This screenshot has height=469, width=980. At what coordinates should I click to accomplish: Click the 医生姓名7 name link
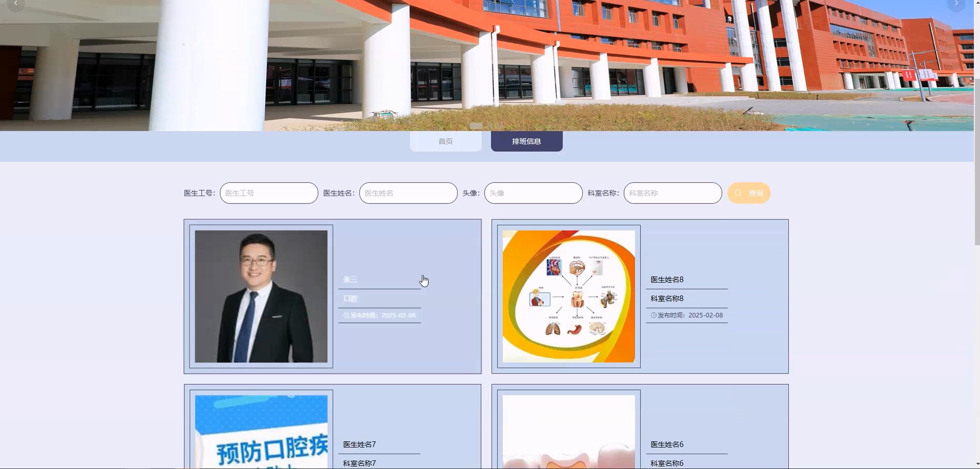[359, 444]
